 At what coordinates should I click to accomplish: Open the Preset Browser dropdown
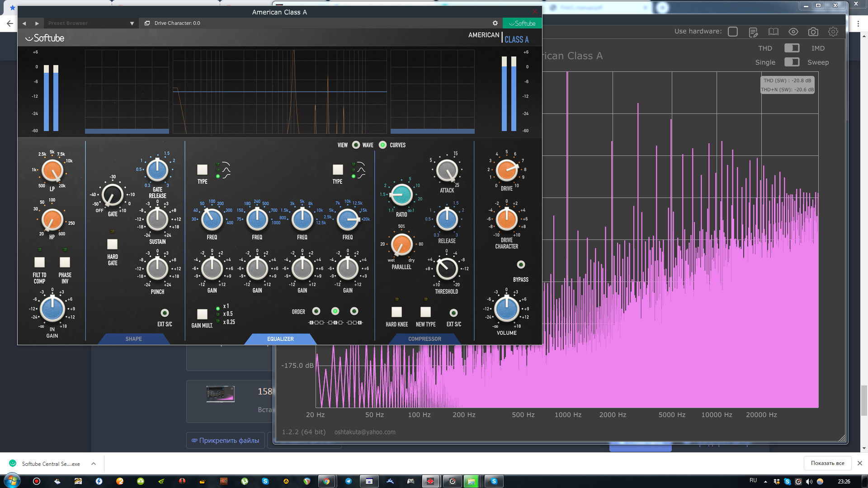91,23
